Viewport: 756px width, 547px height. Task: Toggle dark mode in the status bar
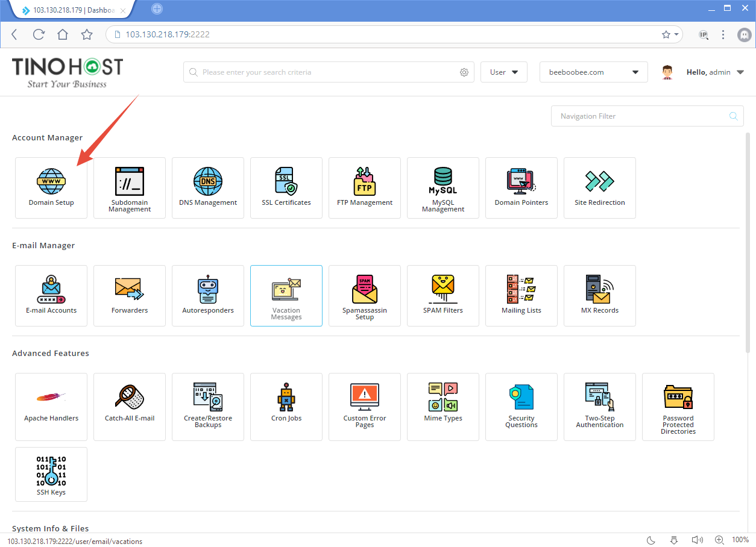[650, 540]
